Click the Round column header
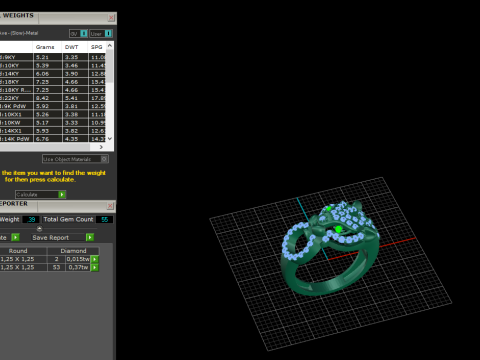 23,251
